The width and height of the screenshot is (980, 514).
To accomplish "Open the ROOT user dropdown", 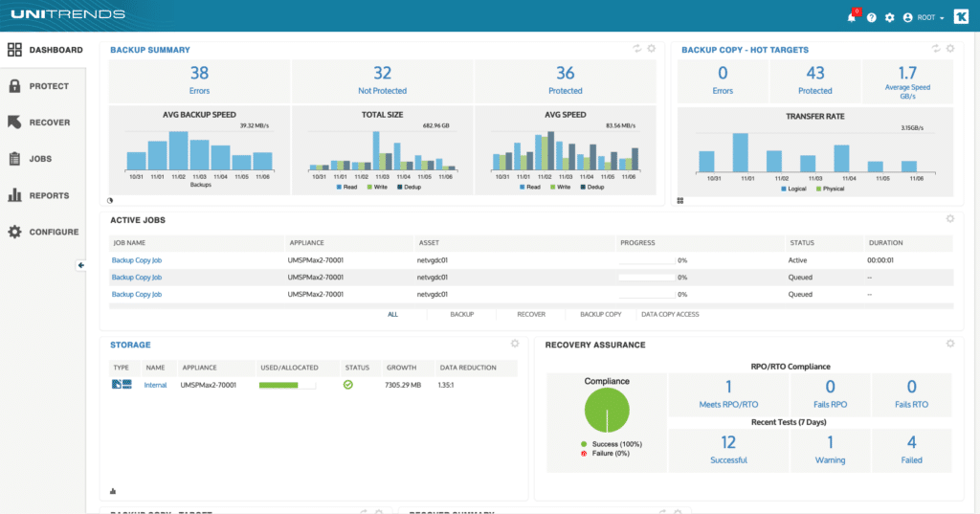I will 924,17.
